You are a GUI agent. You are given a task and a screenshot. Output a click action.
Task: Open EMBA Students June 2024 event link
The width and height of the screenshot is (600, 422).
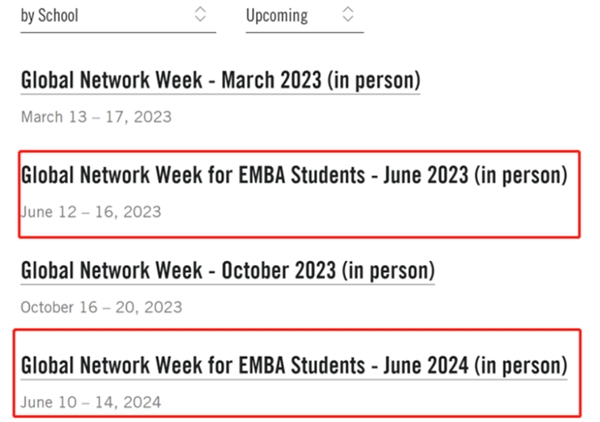tap(294, 364)
